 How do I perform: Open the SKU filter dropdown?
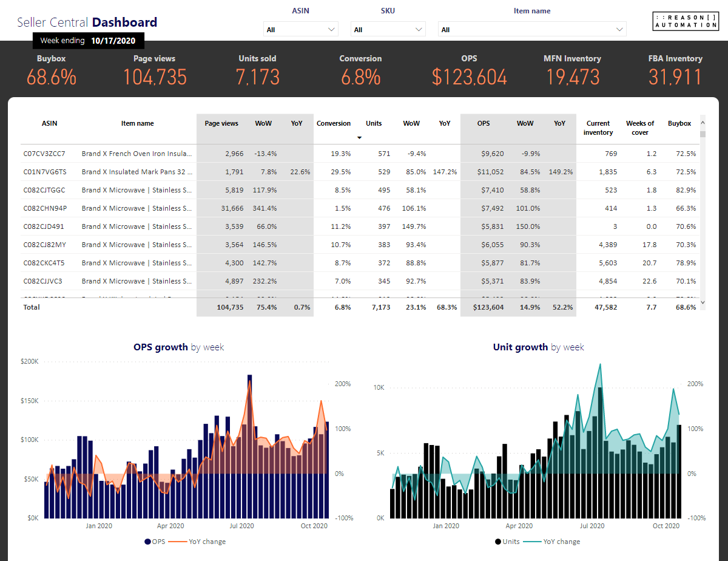pos(388,29)
